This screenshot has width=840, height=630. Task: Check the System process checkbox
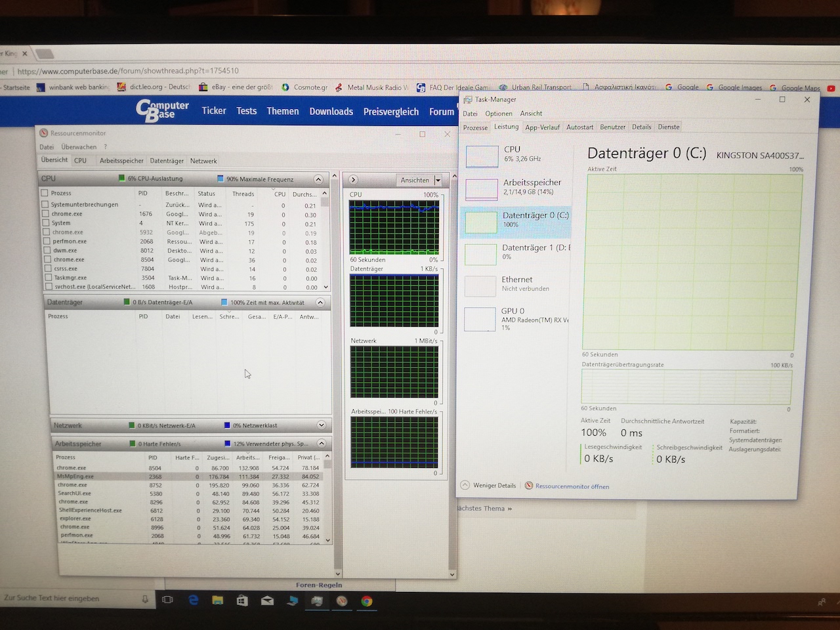click(46, 223)
